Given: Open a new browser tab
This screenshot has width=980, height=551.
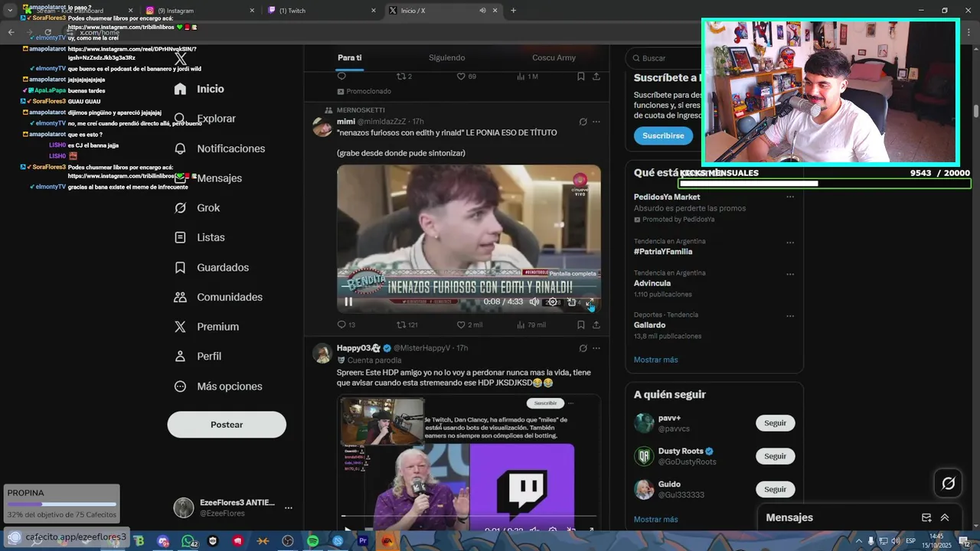Looking at the screenshot, I should [513, 11].
